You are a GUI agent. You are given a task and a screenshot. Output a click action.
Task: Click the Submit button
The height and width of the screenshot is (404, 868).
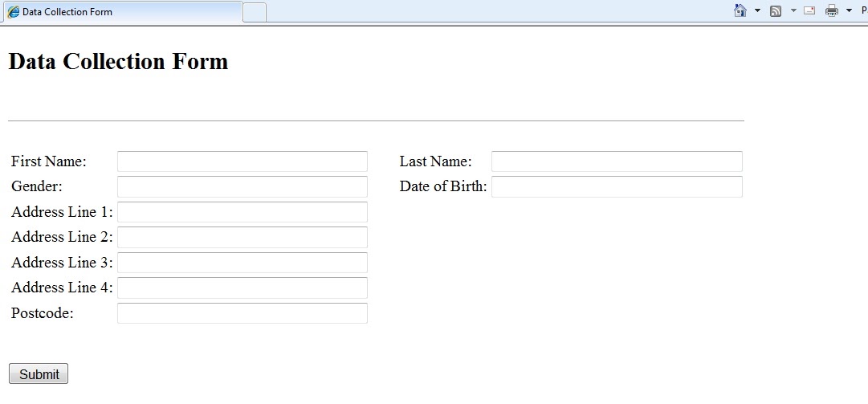point(39,373)
